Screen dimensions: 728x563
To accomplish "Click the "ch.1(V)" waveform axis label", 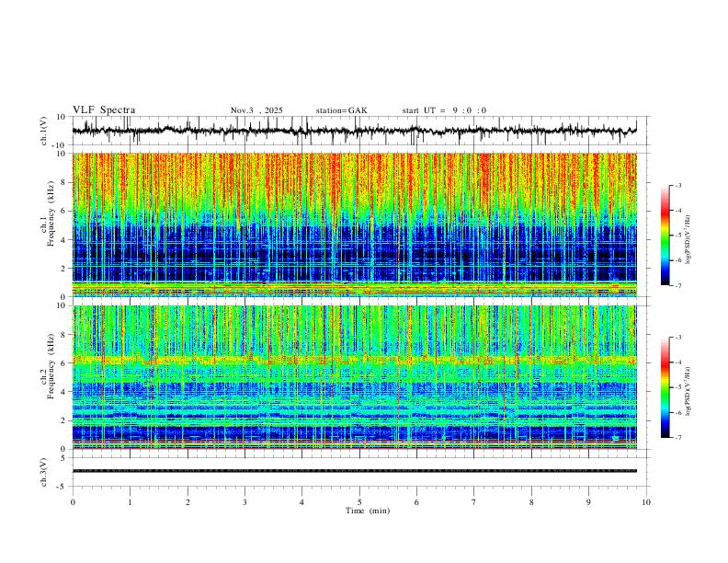I will point(45,131).
